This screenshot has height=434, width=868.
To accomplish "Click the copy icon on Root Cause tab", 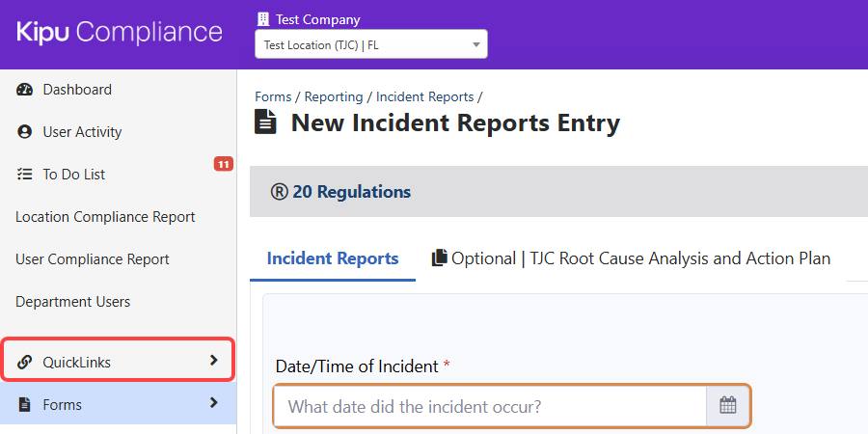I will 440,258.
